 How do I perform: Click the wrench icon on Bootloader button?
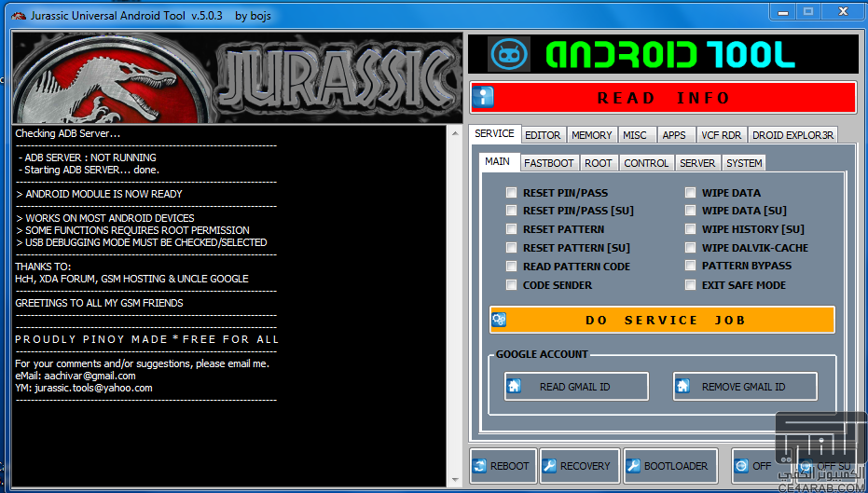click(x=633, y=466)
